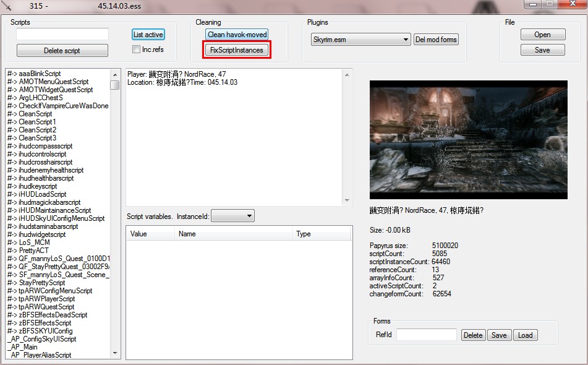Click info box scroll up arrow

pyautogui.click(x=347, y=75)
